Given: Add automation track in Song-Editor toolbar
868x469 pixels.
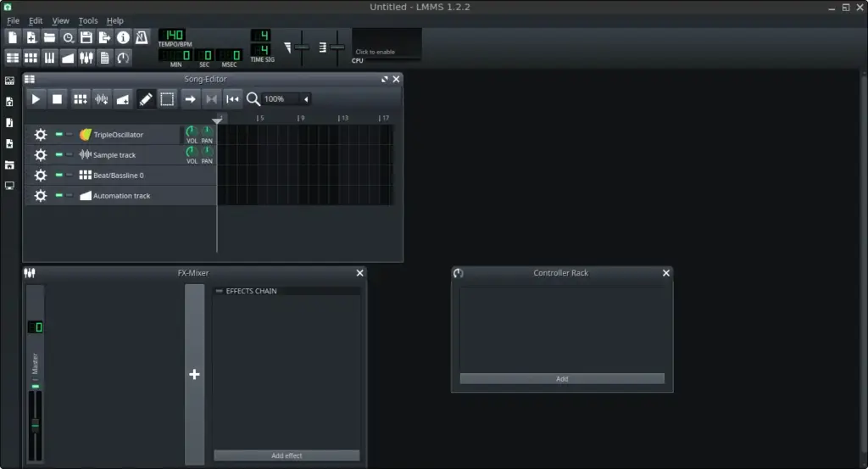Looking at the screenshot, I should (123, 99).
